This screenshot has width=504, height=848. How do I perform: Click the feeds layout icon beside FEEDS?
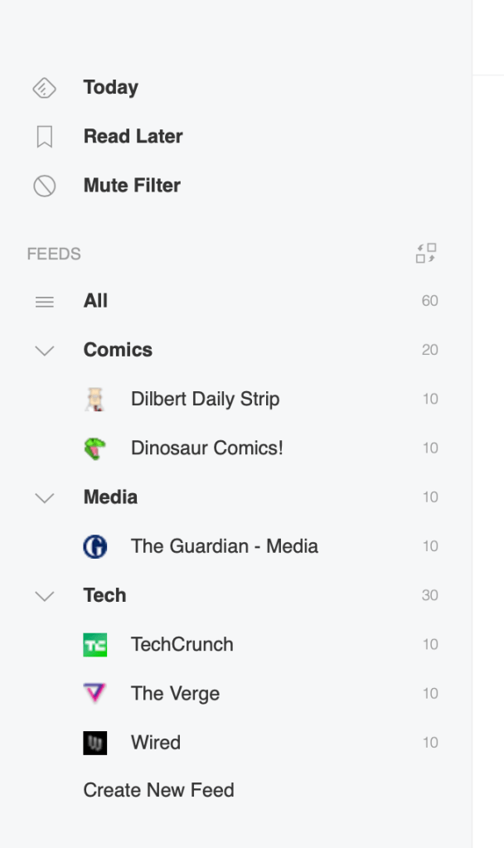click(x=426, y=254)
